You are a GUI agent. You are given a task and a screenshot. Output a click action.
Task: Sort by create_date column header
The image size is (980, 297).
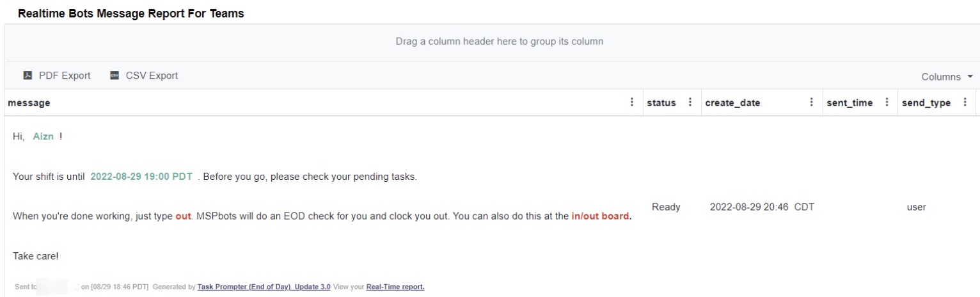[x=732, y=103]
